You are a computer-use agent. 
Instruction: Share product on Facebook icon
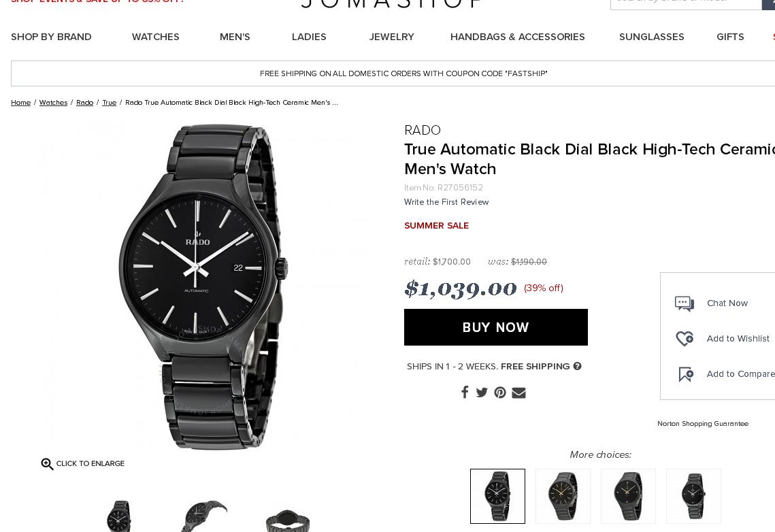tap(465, 393)
